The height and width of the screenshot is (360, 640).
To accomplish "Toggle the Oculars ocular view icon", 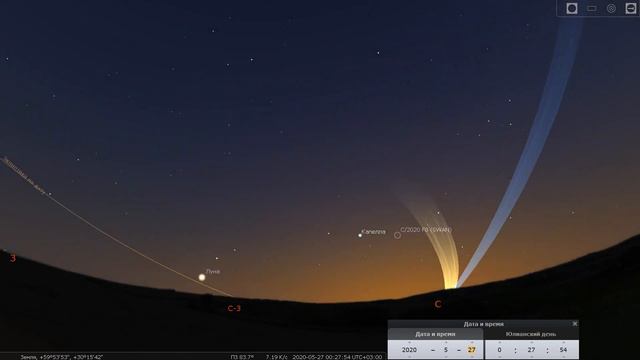I will 572,8.
